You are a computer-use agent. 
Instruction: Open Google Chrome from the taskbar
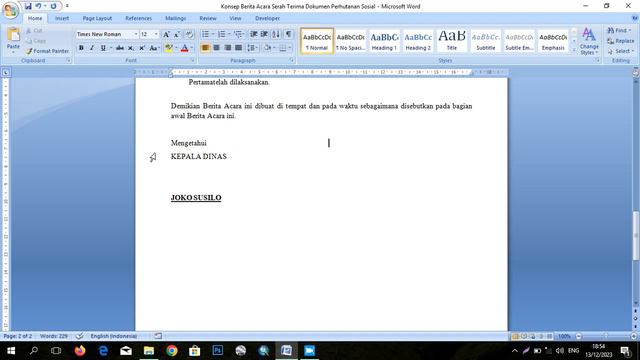[172, 350]
